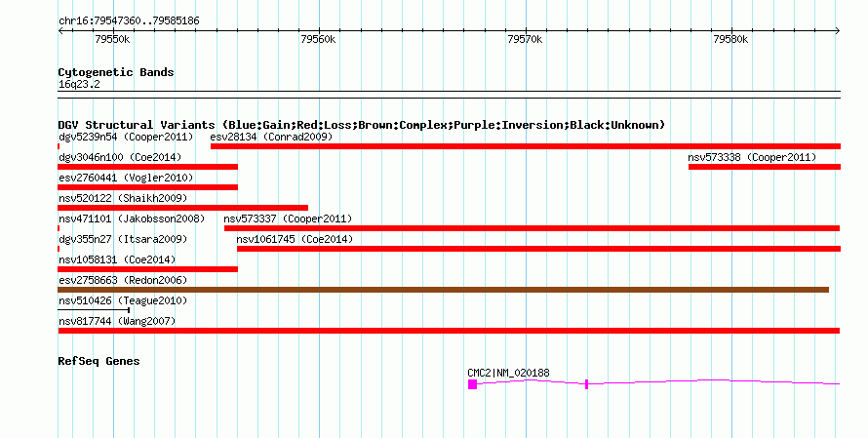Screen dimensions: 868x438
Task: Click the 79570k ruler tick label
Action: [525, 39]
